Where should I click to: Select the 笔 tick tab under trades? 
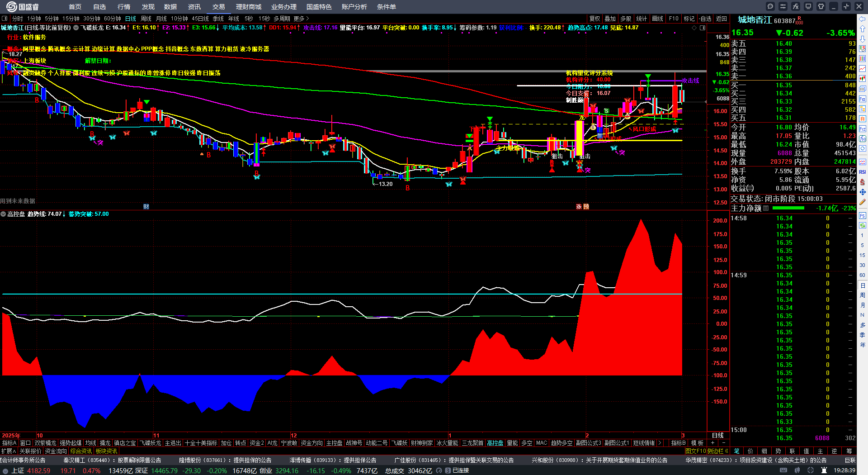737,451
